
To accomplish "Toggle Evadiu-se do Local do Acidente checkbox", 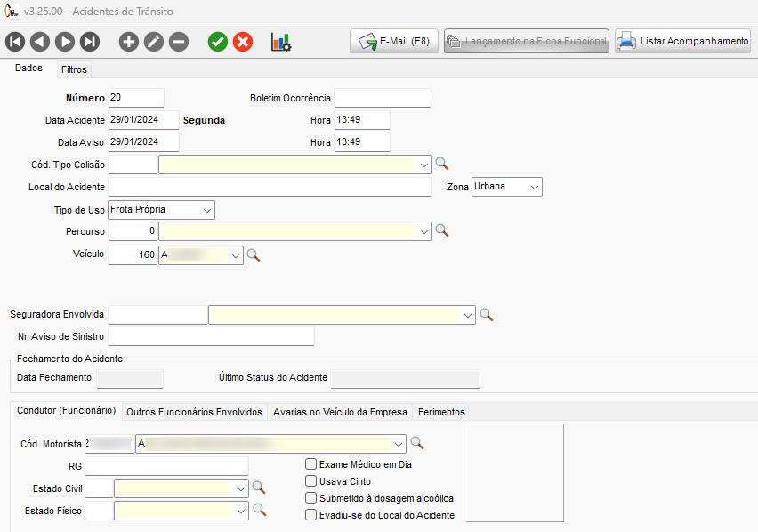I will (311, 515).
